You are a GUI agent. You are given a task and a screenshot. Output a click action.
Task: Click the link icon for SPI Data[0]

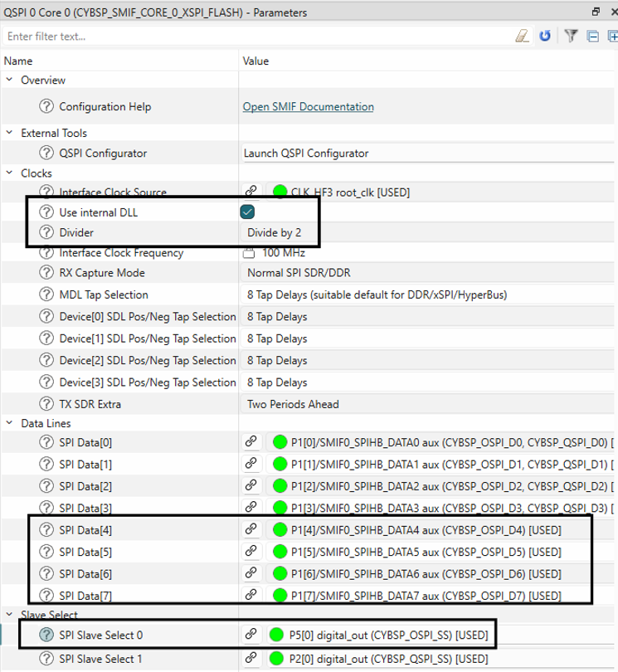click(x=250, y=441)
